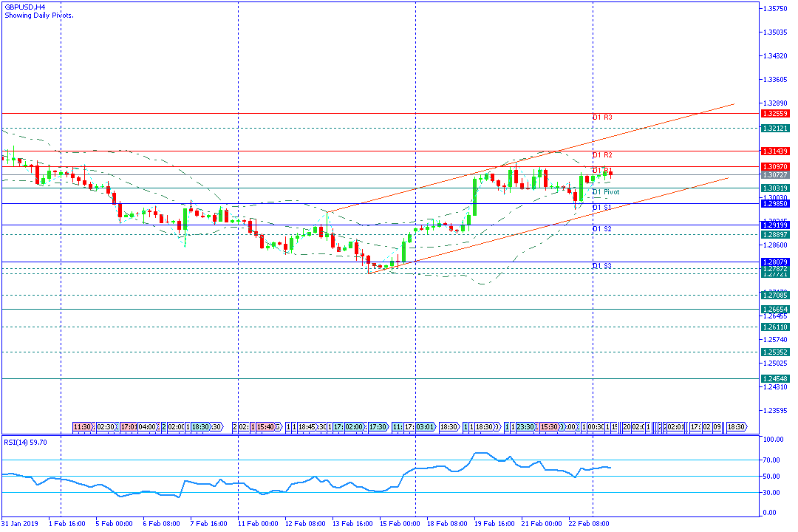
Task: Click the RSI(14) 59.70 indicator label
Action: point(25,443)
